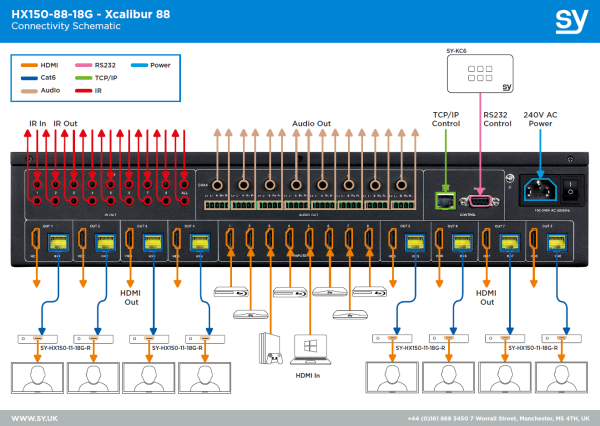Click the red IR legend swatch
600x426 pixels.
[x=83, y=91]
